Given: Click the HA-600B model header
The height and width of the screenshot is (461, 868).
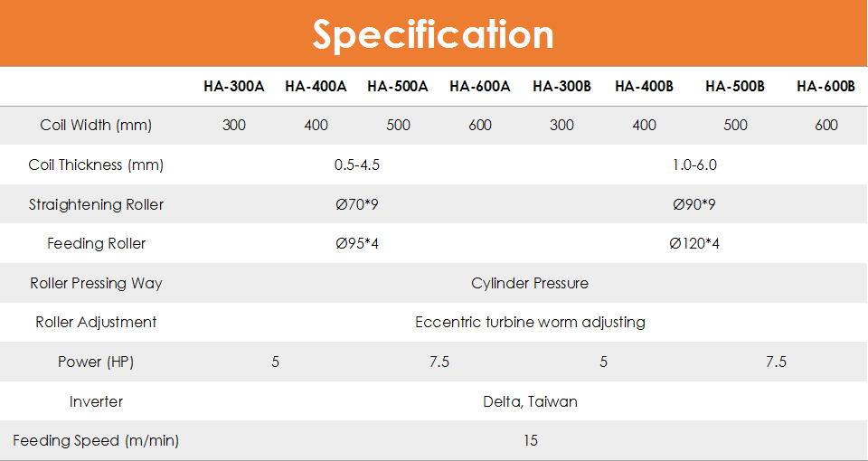Looking at the screenshot, I should coord(826,87).
